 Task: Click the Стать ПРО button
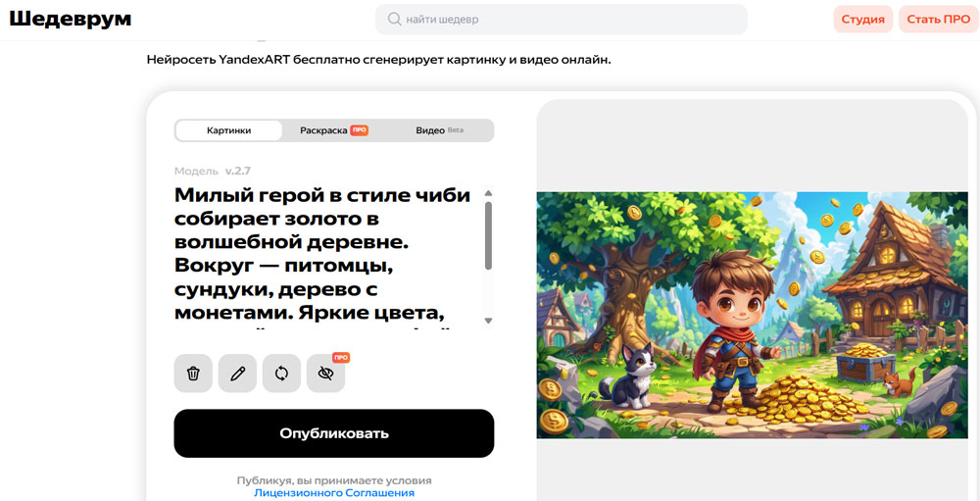938,20
